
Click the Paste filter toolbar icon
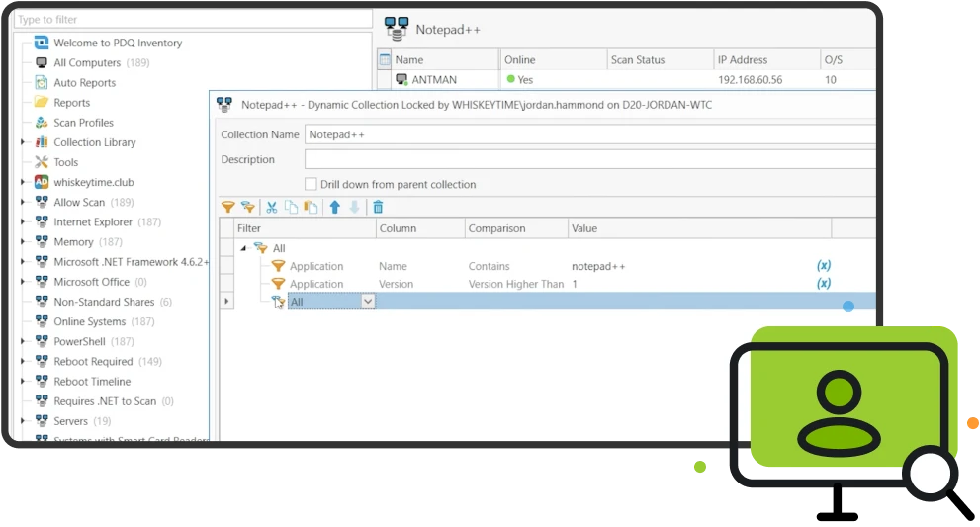311,207
